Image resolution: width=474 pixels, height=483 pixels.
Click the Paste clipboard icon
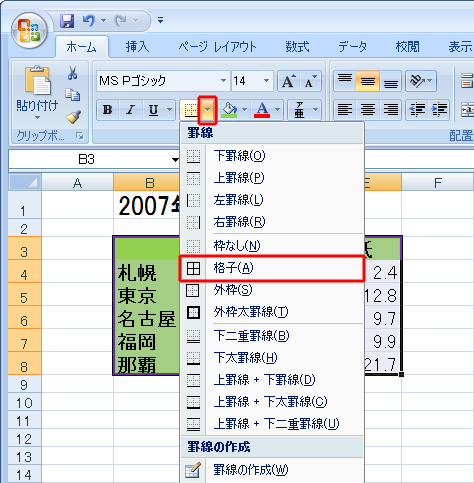point(37,81)
